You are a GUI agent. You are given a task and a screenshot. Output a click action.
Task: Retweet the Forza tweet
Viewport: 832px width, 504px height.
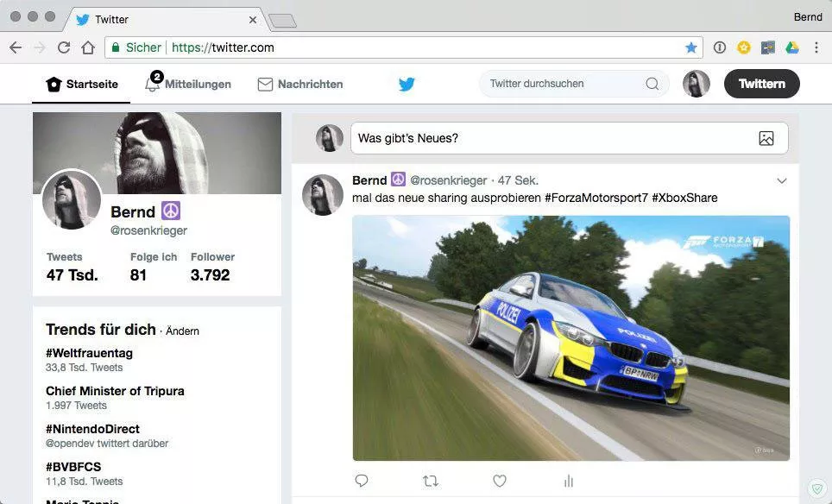click(431, 481)
